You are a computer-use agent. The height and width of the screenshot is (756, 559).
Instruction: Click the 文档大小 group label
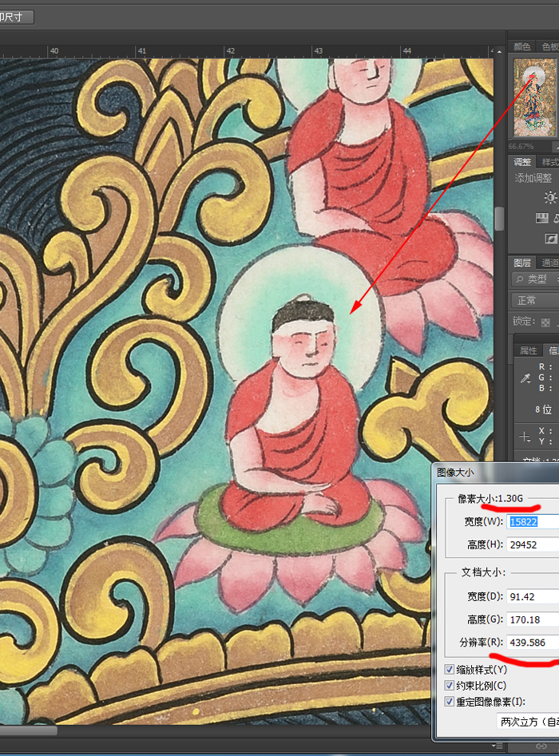483,572
